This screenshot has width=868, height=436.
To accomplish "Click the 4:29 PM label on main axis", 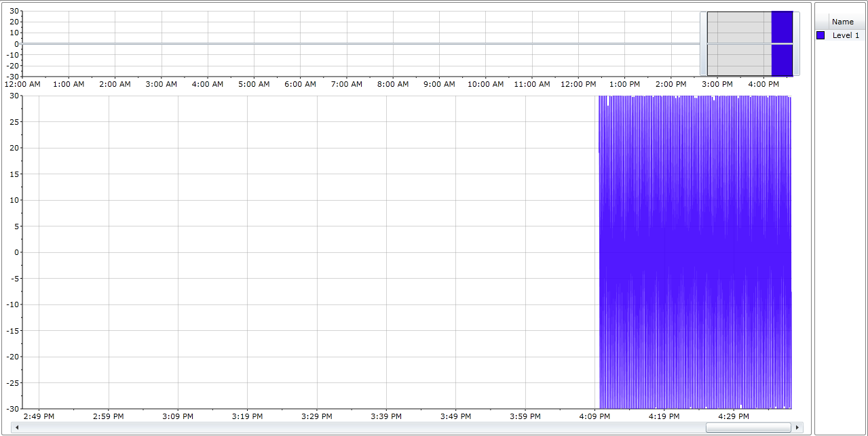I will point(734,416).
